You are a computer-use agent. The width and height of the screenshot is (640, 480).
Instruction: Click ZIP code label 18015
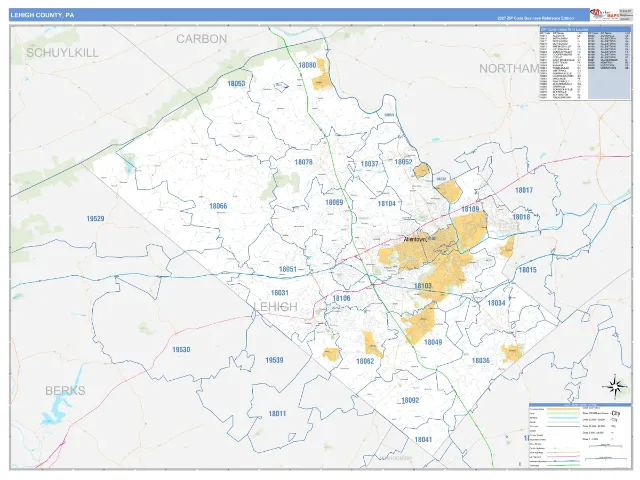coord(527,270)
